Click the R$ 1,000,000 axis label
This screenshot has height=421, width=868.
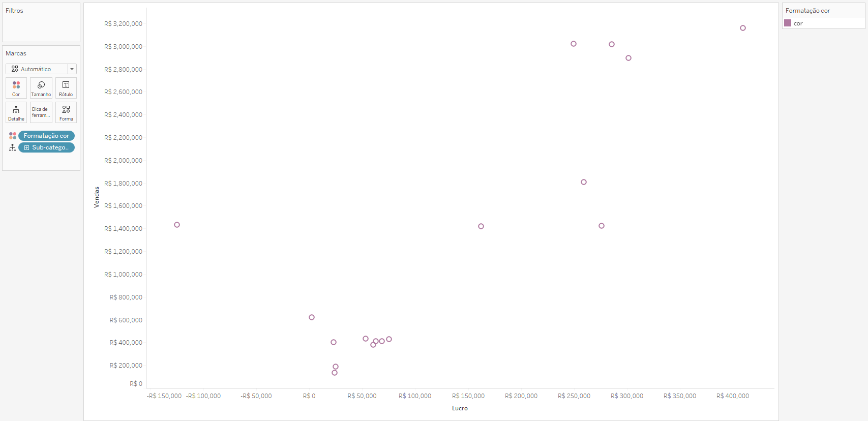(123, 275)
